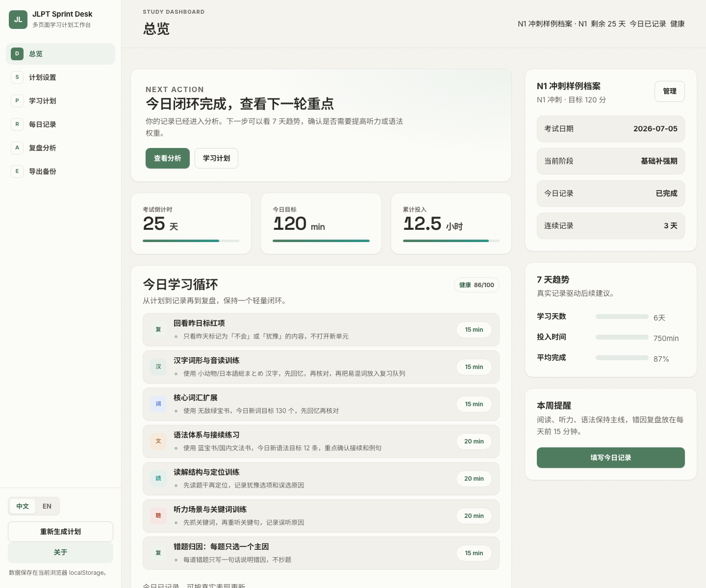Click the 词 icon on 核心词汇扩展
The image size is (706, 588).
point(158,404)
